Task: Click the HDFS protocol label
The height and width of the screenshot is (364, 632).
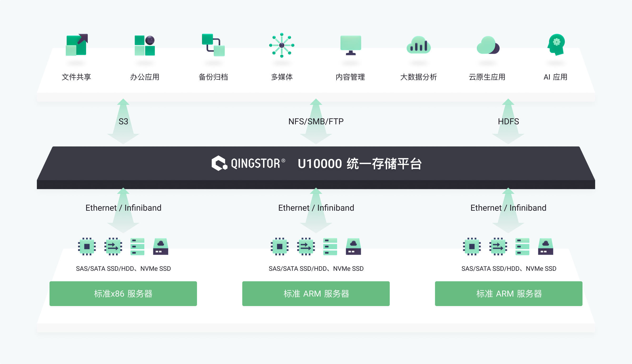Action: point(508,121)
